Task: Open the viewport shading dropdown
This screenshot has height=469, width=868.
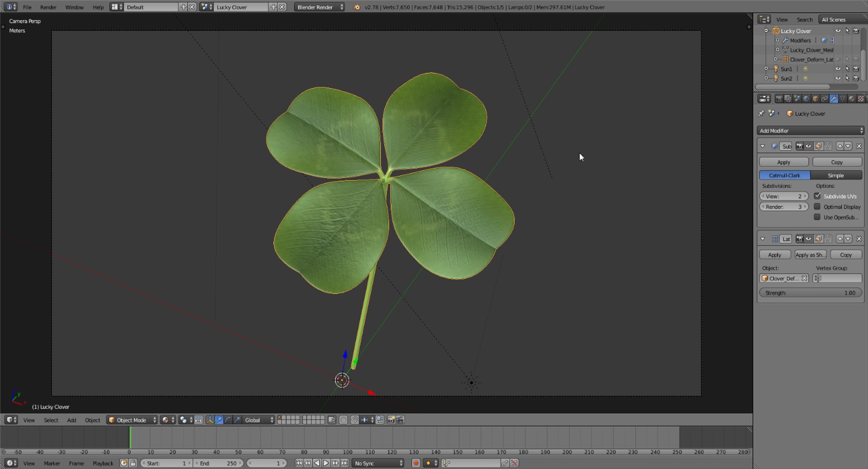Action: point(168,420)
